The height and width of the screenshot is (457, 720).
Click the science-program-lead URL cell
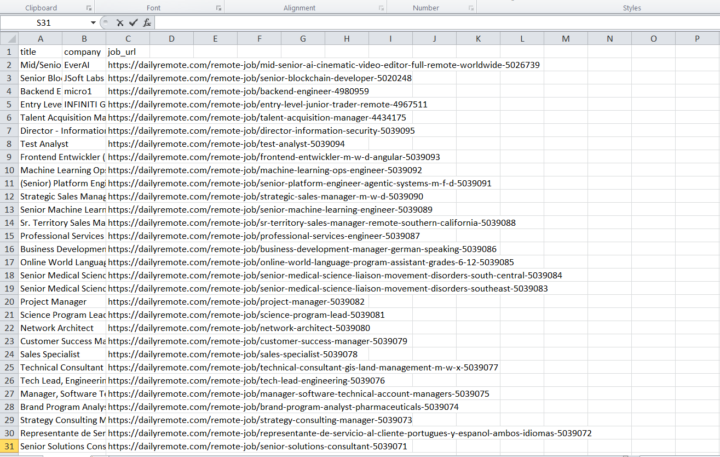coord(246,315)
